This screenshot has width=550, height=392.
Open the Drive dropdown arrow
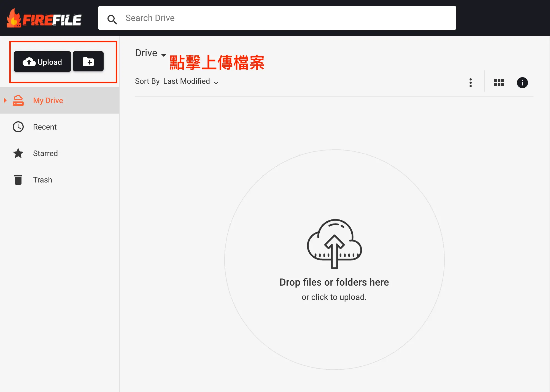click(164, 55)
